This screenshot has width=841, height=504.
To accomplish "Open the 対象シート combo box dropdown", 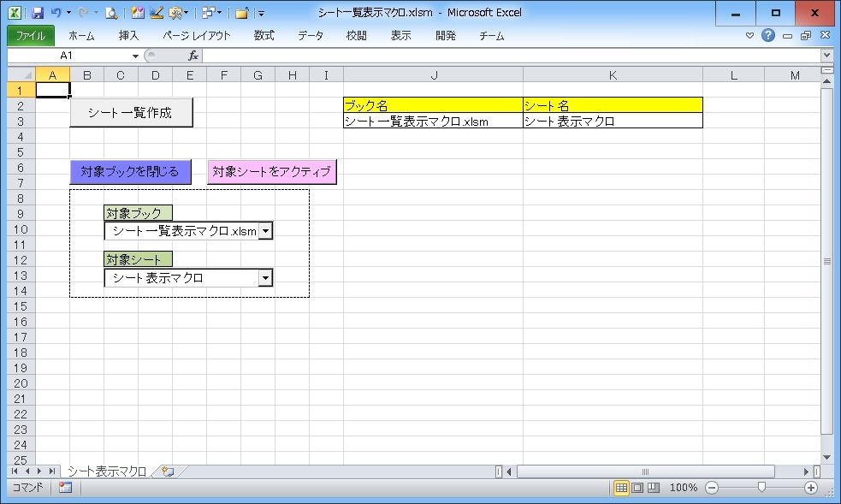I will pos(265,278).
